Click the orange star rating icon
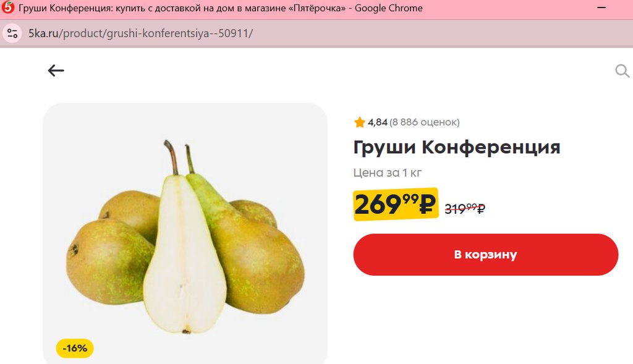The image size is (633, 364). 359,122
